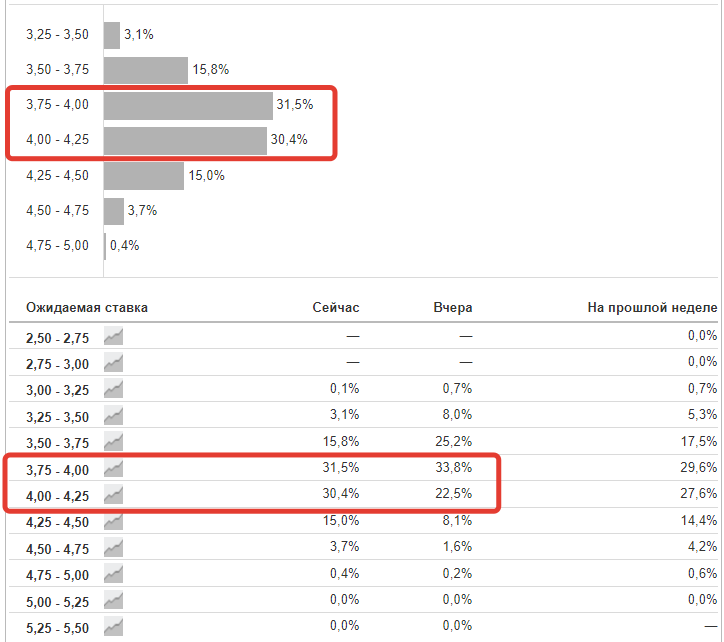Select the 'Сейчас' column header

335,307
